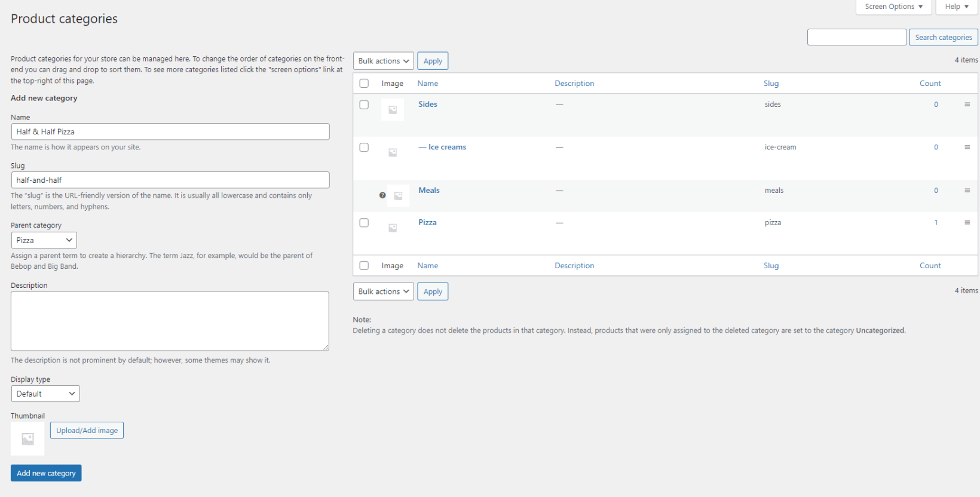The image size is (980, 497).
Task: Expand the Screen Options tab
Action: point(893,7)
